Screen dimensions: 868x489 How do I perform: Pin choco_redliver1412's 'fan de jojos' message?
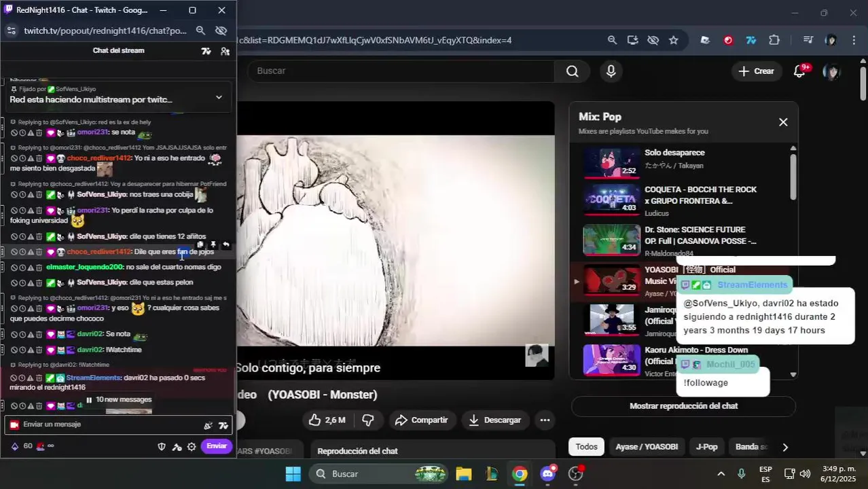(x=213, y=244)
